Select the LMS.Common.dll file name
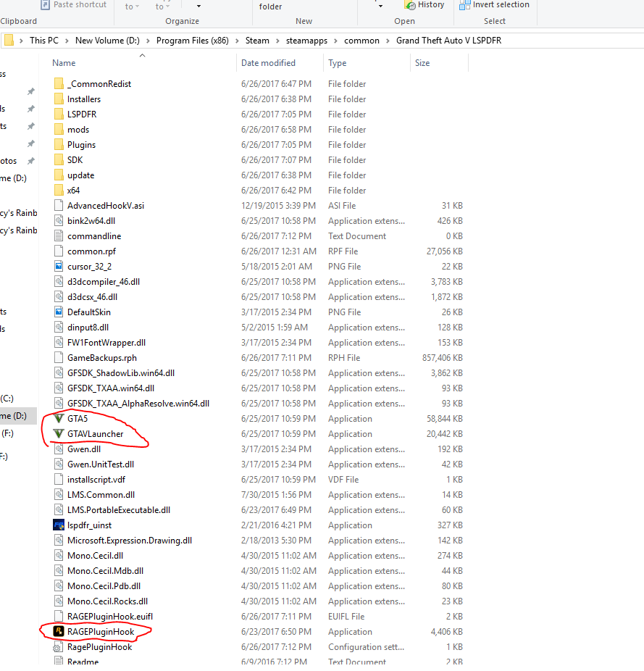 click(x=101, y=495)
